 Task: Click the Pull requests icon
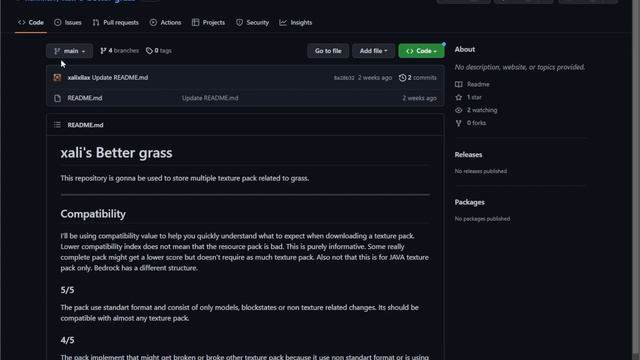click(96, 22)
